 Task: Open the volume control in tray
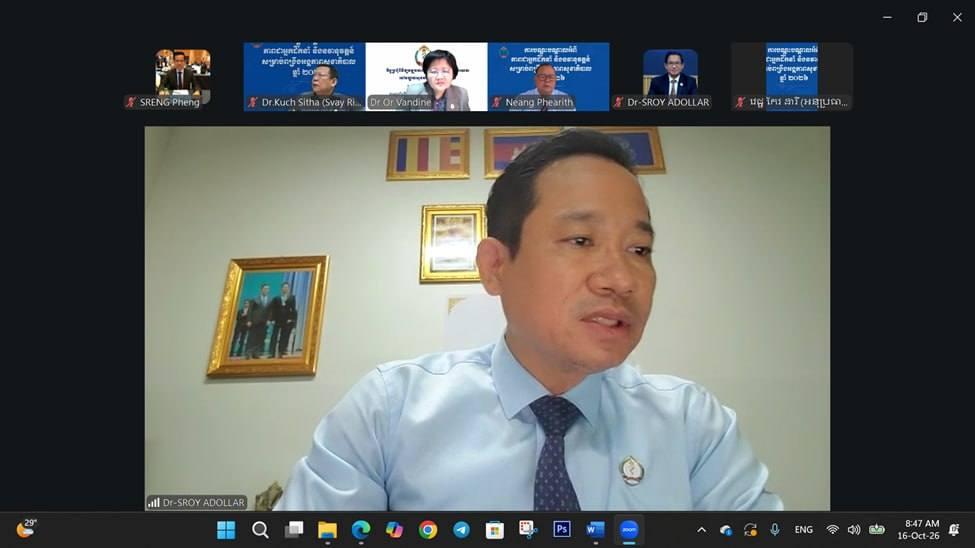(854, 530)
